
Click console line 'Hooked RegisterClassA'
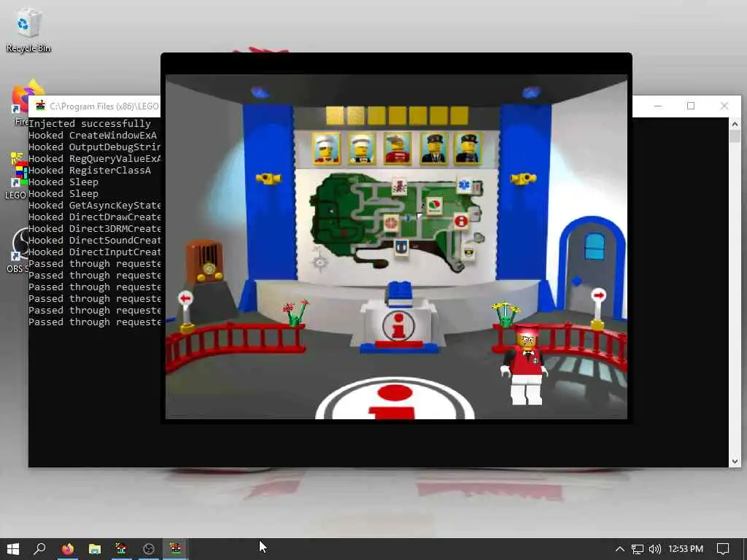pyautogui.click(x=90, y=171)
